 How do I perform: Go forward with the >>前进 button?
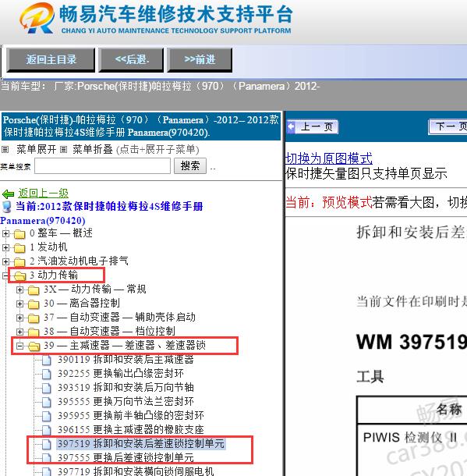(200, 59)
